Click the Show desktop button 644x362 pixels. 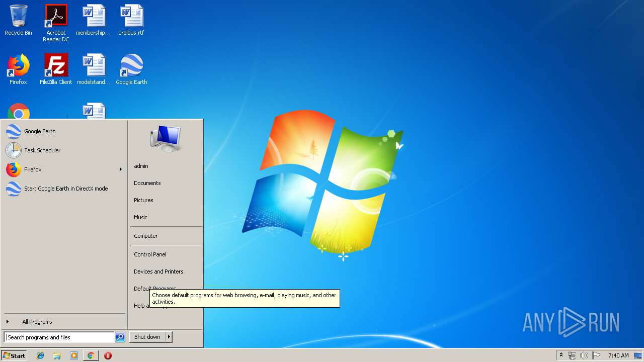[x=638, y=355]
